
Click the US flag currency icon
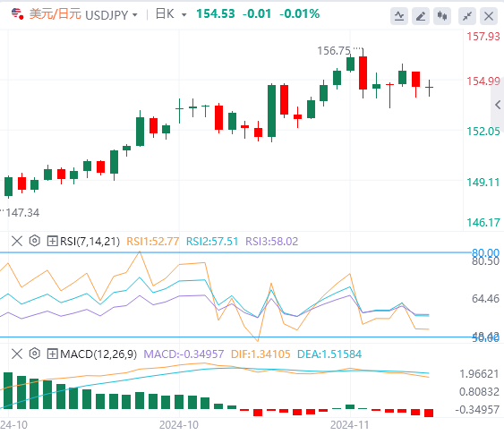pyautogui.click(x=17, y=13)
